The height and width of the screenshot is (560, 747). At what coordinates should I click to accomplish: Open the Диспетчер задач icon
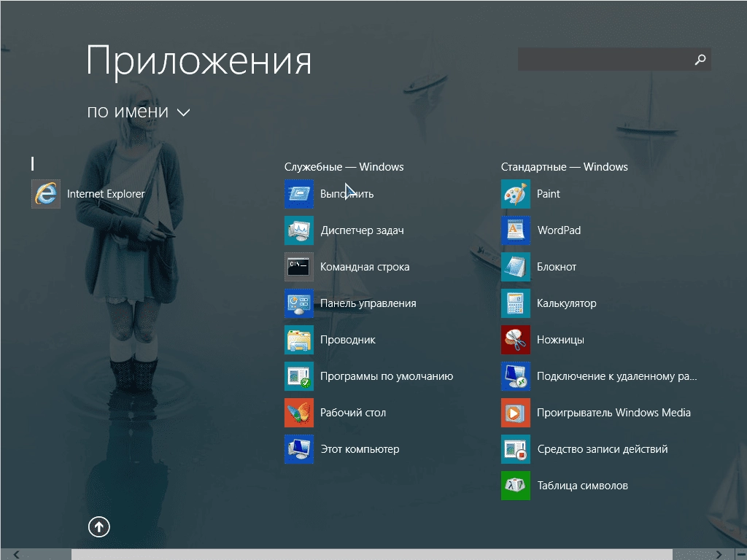point(298,230)
